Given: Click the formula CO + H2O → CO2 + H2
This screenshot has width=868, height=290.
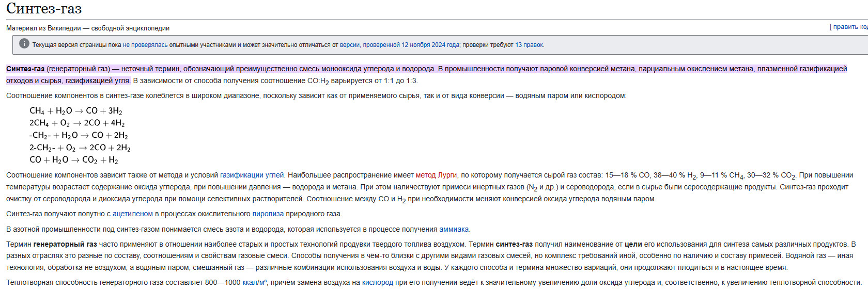Looking at the screenshot, I should click(74, 160).
